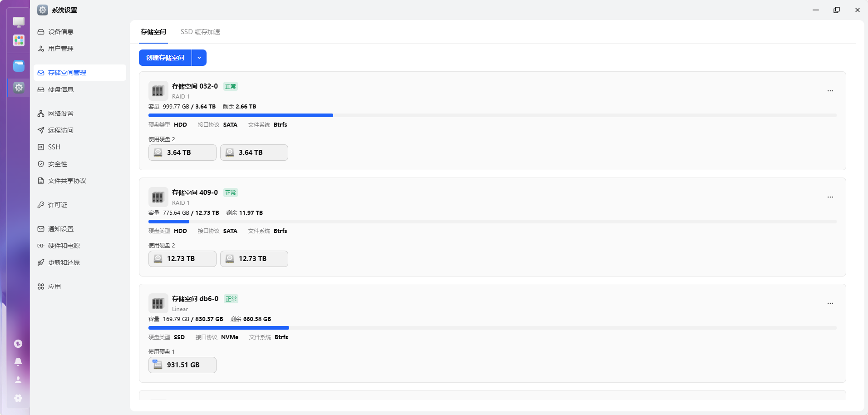Image resolution: width=868 pixels, height=415 pixels.
Task: Expand the create storage dropdown arrow
Action: coord(199,58)
